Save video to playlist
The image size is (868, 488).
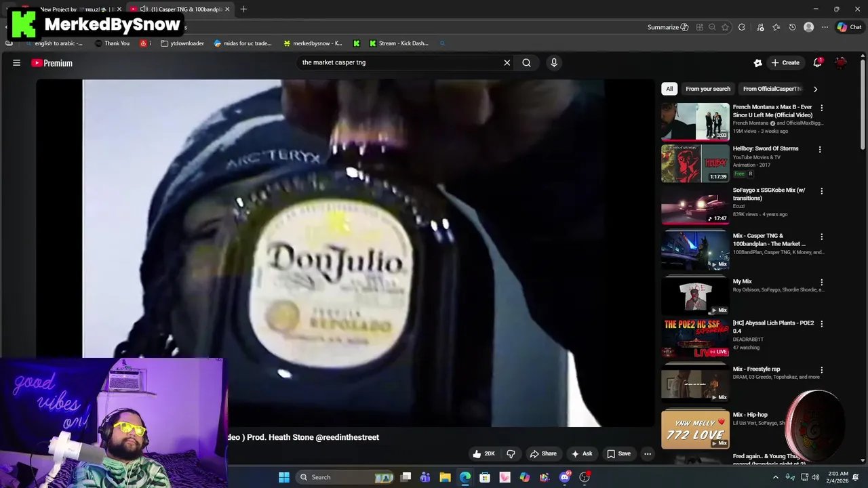[618, 453]
